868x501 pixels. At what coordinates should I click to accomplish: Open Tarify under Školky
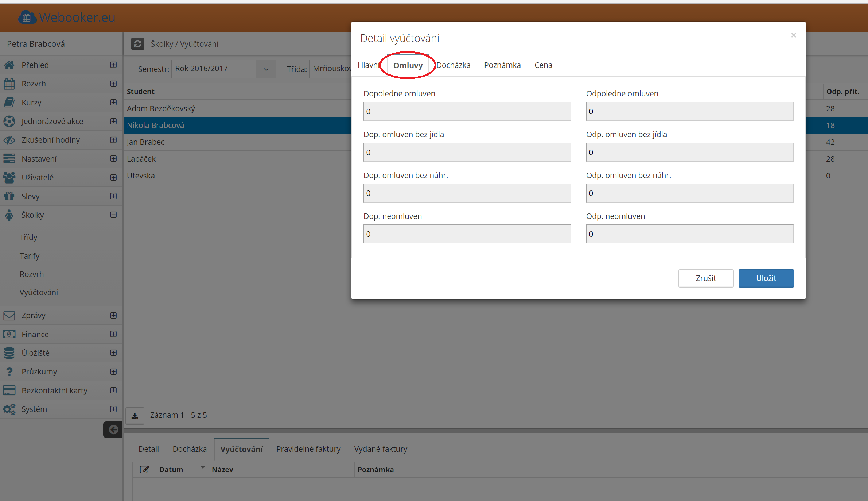click(30, 256)
